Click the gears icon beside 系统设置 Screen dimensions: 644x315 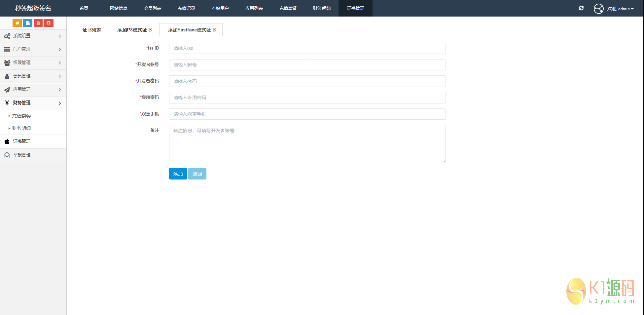pyautogui.click(x=7, y=36)
